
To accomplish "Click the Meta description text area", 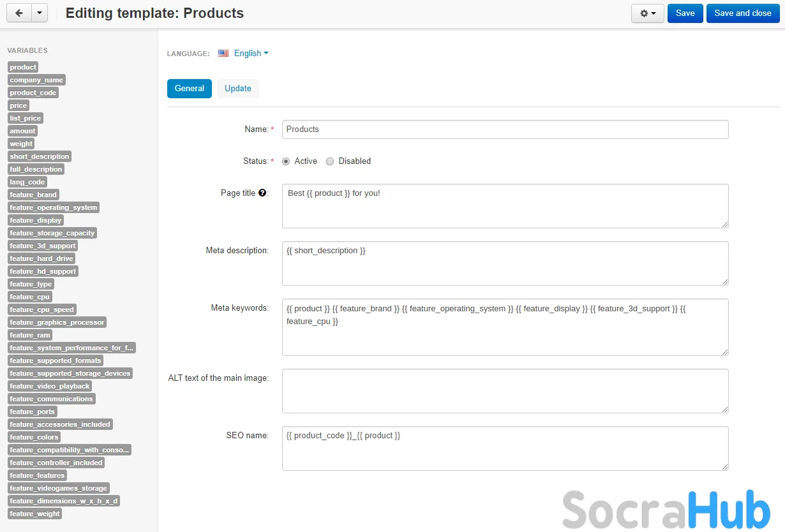I will pyautogui.click(x=505, y=263).
